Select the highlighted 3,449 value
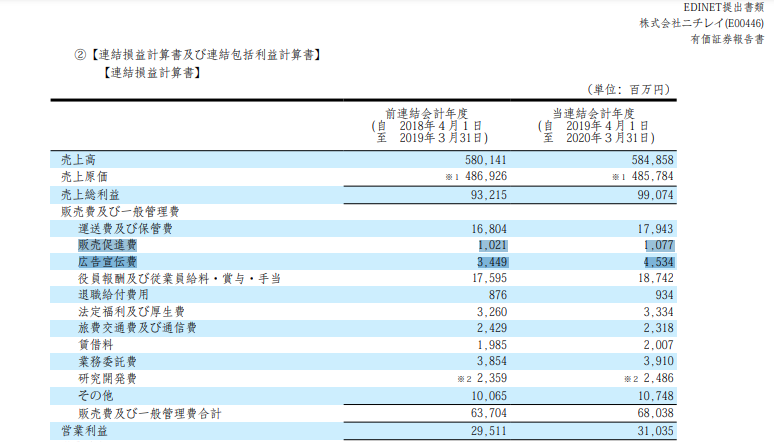This screenshot has height=442, width=774. pos(492,262)
